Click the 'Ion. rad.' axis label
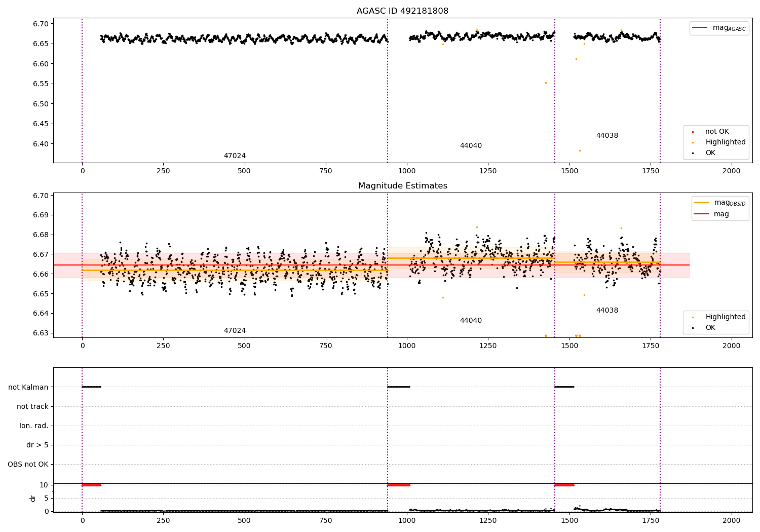 click(34, 426)
